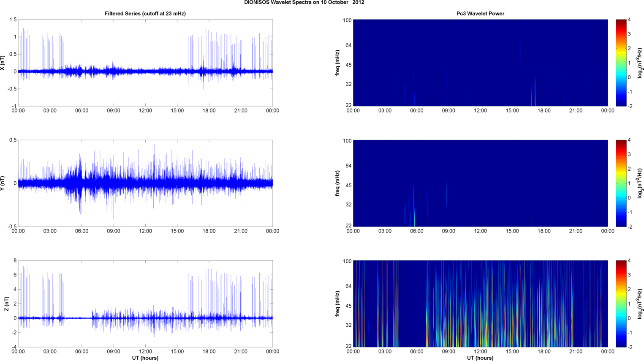Click log2(nT²/Hz) label on the middle colorbar
The width and height of the screenshot is (644, 361).
point(641,183)
